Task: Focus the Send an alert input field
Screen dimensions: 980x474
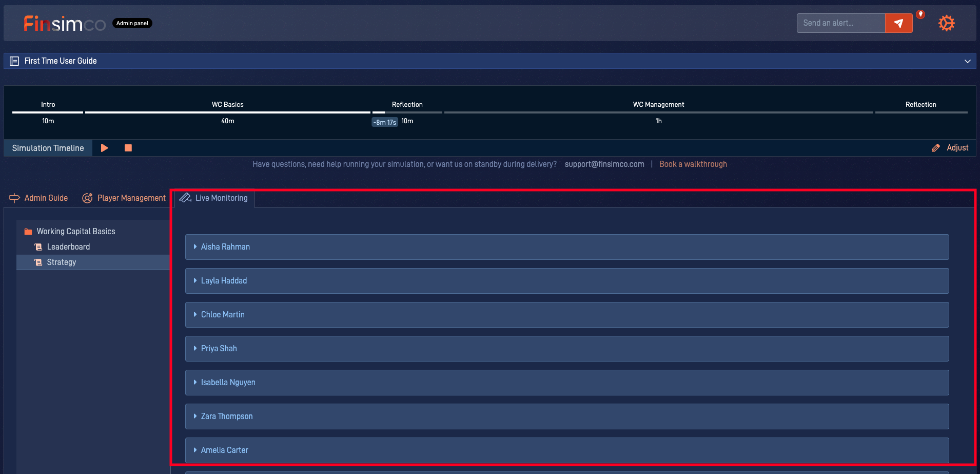Action: [841, 23]
